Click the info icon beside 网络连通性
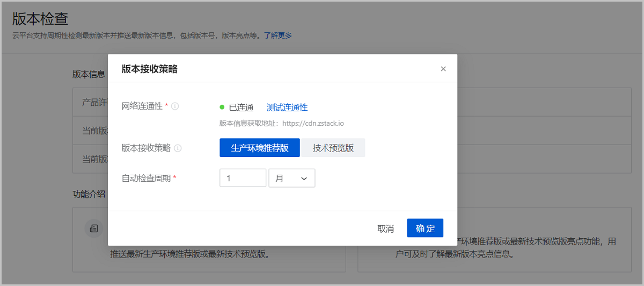The image size is (644, 286). 175,106
